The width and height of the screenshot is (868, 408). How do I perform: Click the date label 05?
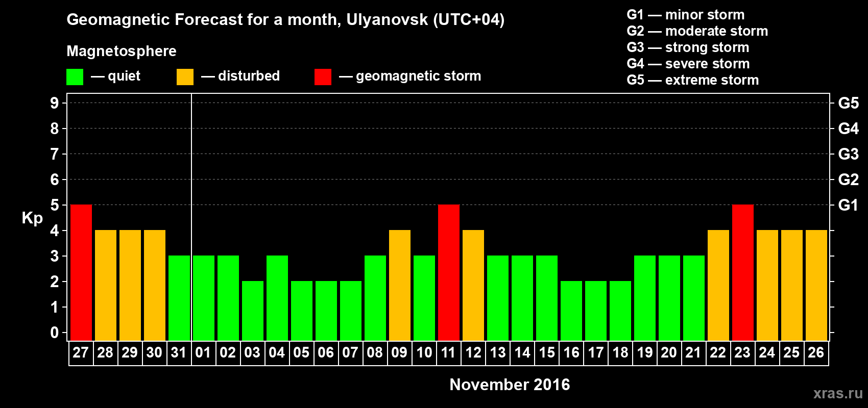coord(301,352)
